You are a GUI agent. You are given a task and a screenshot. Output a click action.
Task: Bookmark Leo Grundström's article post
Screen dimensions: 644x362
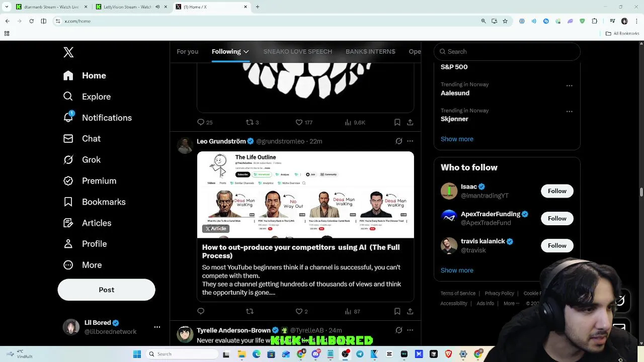(397, 311)
